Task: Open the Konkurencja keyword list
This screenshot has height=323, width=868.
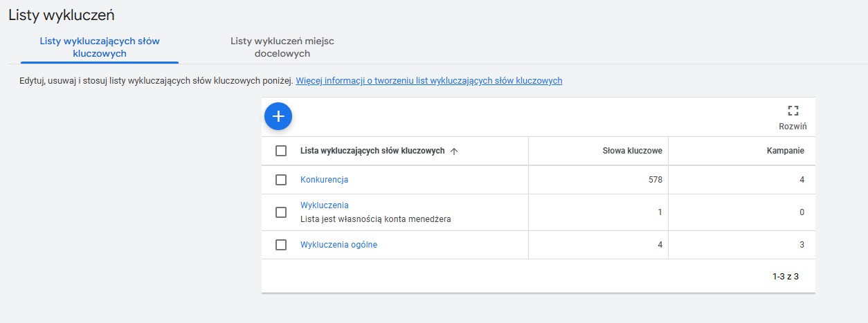Action: (324, 180)
